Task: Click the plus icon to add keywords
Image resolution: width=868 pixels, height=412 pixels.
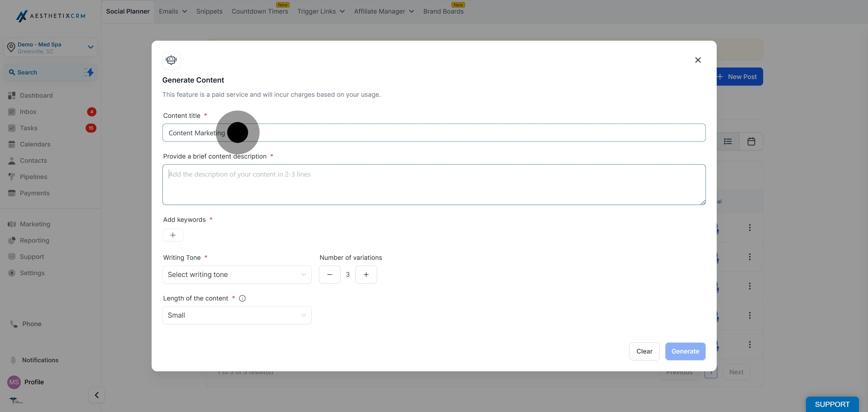Action: coord(172,235)
